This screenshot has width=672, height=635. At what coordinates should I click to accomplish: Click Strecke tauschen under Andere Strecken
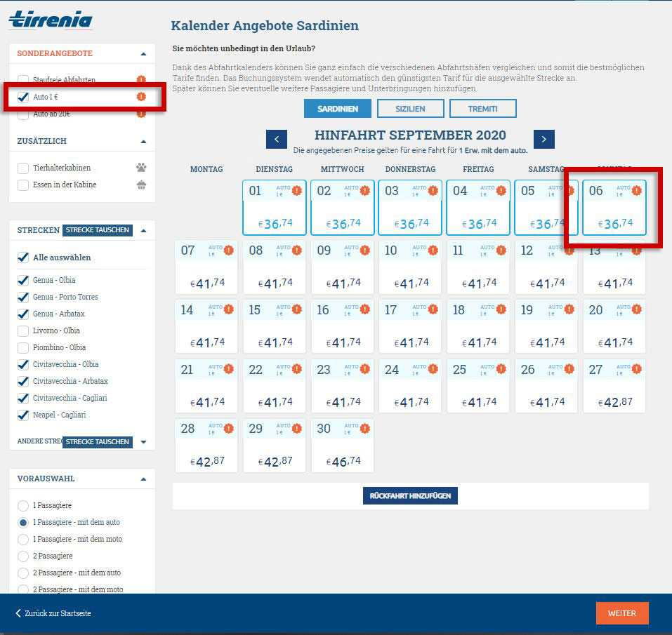pos(98,442)
